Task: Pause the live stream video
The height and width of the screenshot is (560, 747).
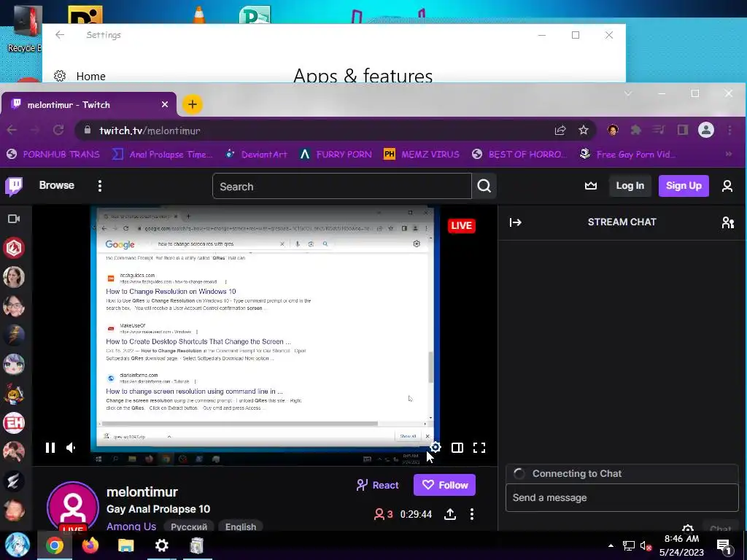Action: click(50, 448)
